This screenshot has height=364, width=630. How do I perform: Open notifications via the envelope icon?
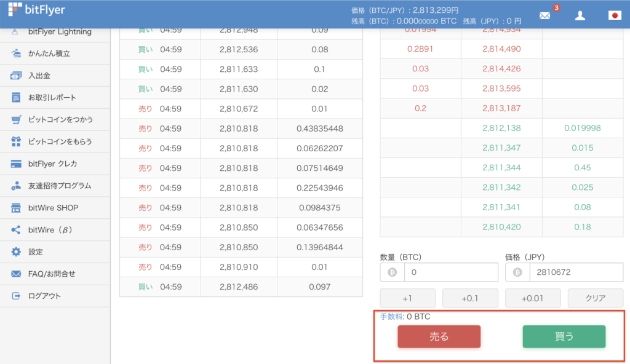point(544,16)
